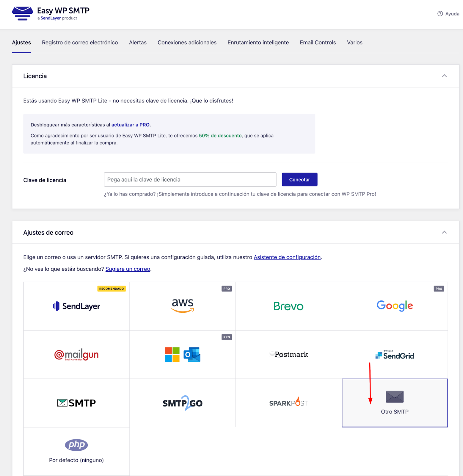The width and height of the screenshot is (463, 476).
Task: Select the PHP default (ninguno) mailer
Action: 76,452
